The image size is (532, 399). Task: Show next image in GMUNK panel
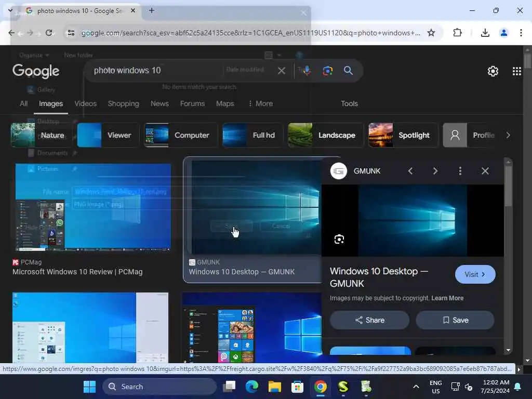pyautogui.click(x=435, y=171)
